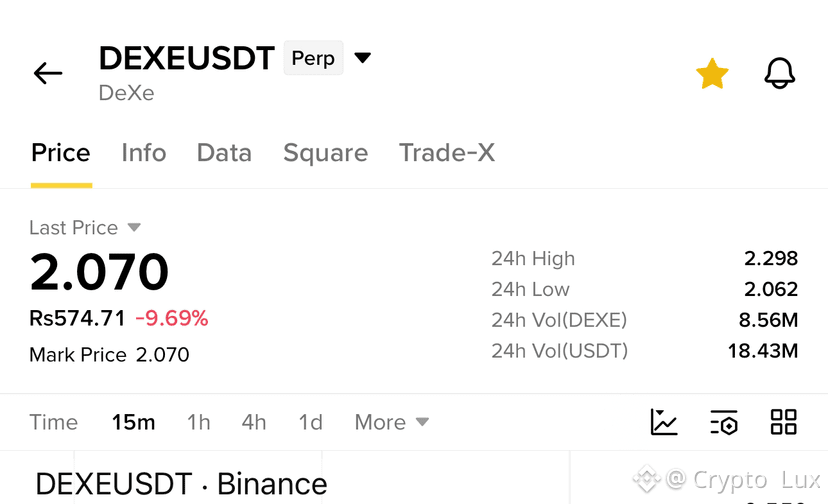
Task: Open price alerts via the bell icon
Action: pyautogui.click(x=779, y=73)
